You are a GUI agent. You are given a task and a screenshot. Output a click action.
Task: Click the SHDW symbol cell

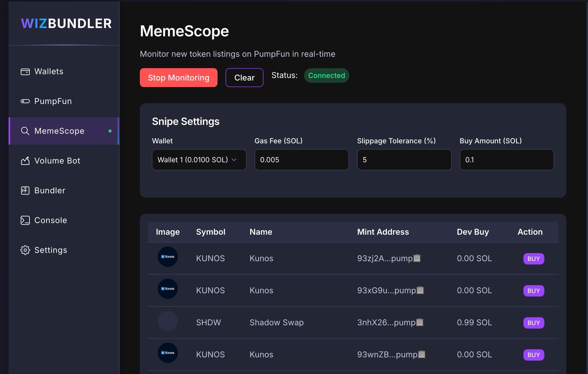(x=208, y=323)
